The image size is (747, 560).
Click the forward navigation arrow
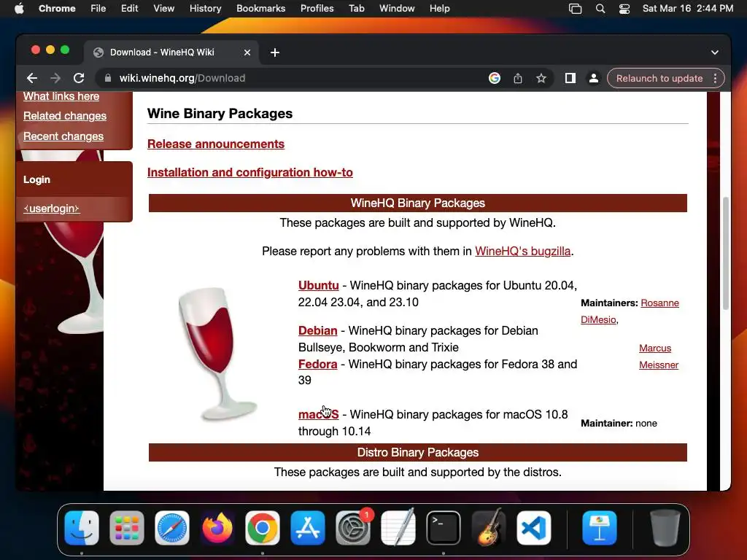[x=55, y=78]
